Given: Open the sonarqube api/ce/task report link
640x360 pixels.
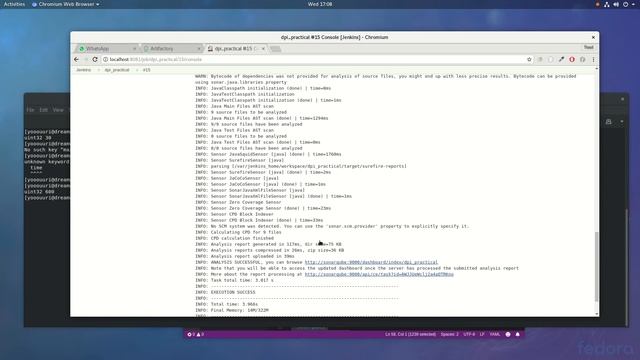Looking at the screenshot, I should [x=379, y=274].
